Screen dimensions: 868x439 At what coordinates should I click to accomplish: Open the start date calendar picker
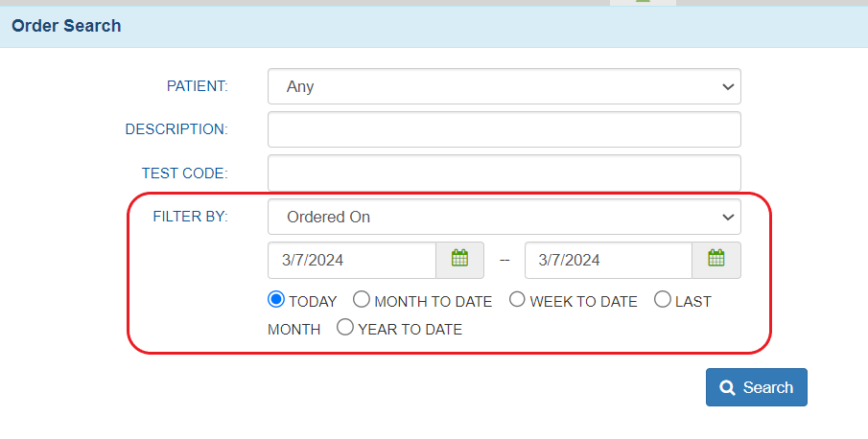click(459, 259)
